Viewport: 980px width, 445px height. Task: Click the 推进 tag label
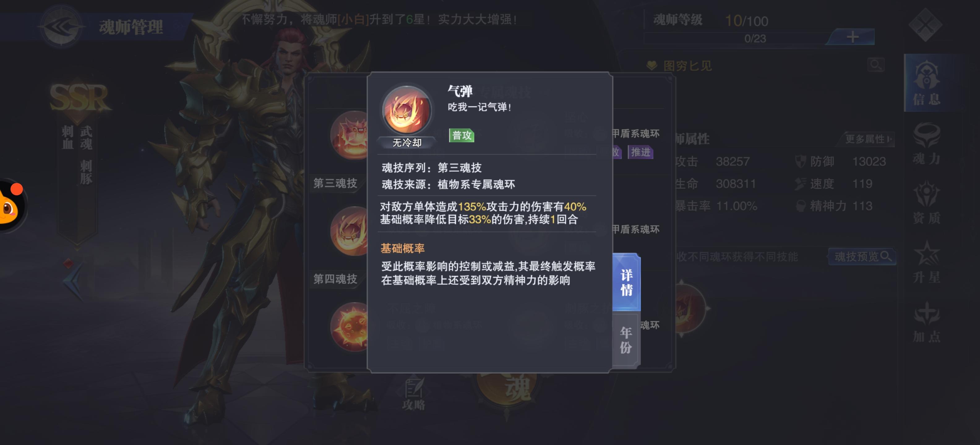[640, 152]
